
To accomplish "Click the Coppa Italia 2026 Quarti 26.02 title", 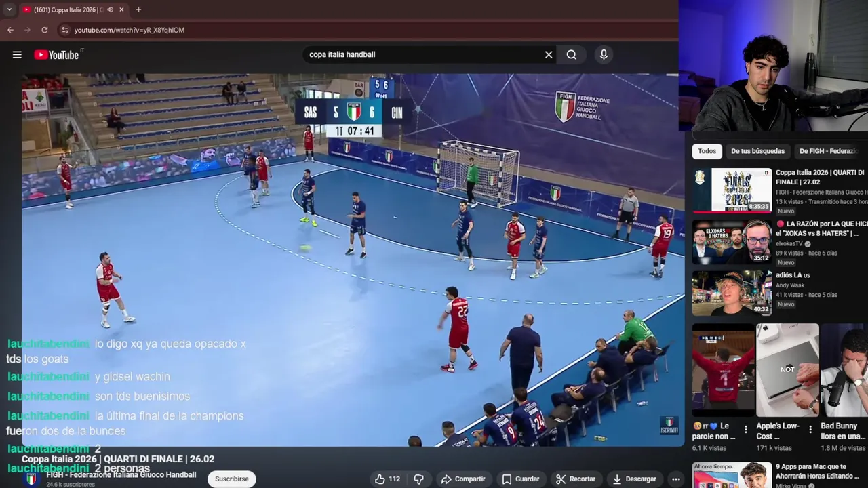I will 118,459.
